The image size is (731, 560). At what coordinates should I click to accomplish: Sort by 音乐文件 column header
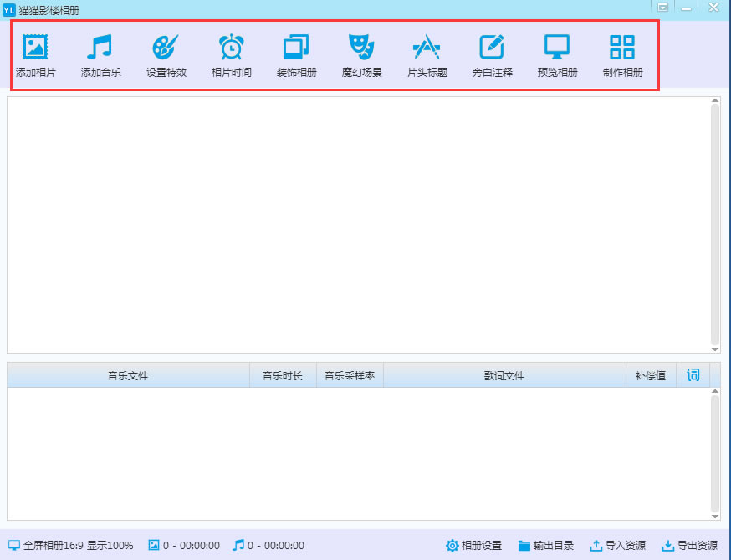[128, 375]
